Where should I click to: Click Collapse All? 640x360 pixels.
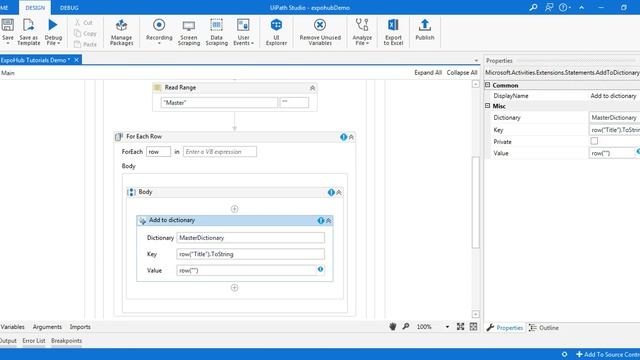tap(462, 73)
